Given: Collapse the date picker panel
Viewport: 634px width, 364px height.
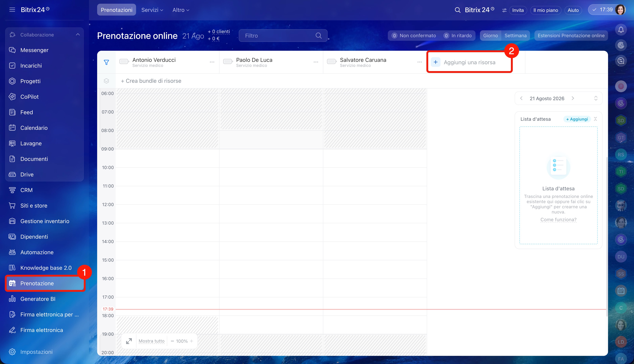Looking at the screenshot, I should 596,98.
